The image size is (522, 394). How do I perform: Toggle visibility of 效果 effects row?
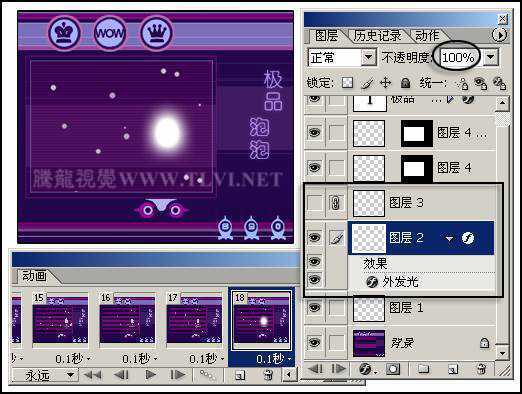click(314, 262)
